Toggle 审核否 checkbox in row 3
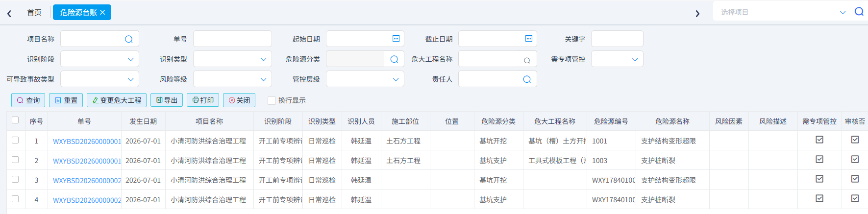 coord(855,179)
